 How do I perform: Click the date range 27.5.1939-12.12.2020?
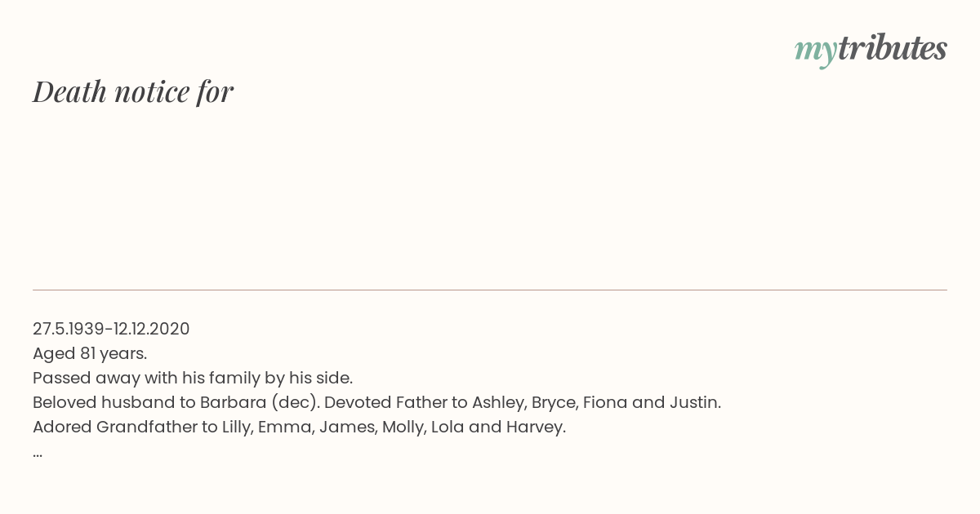(x=111, y=329)
